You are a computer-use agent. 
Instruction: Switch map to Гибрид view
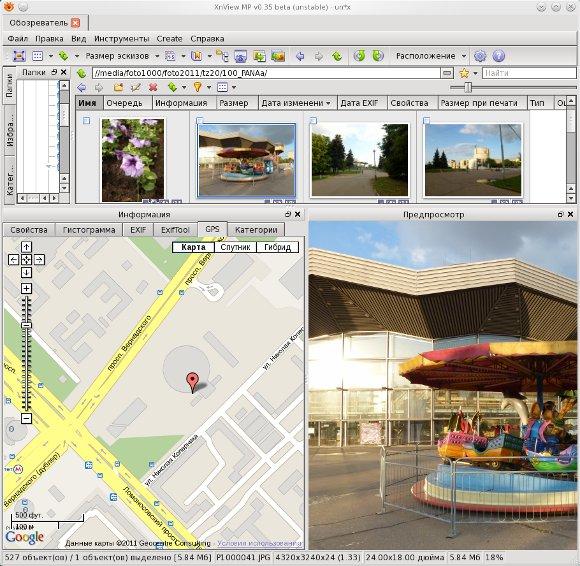(x=277, y=247)
